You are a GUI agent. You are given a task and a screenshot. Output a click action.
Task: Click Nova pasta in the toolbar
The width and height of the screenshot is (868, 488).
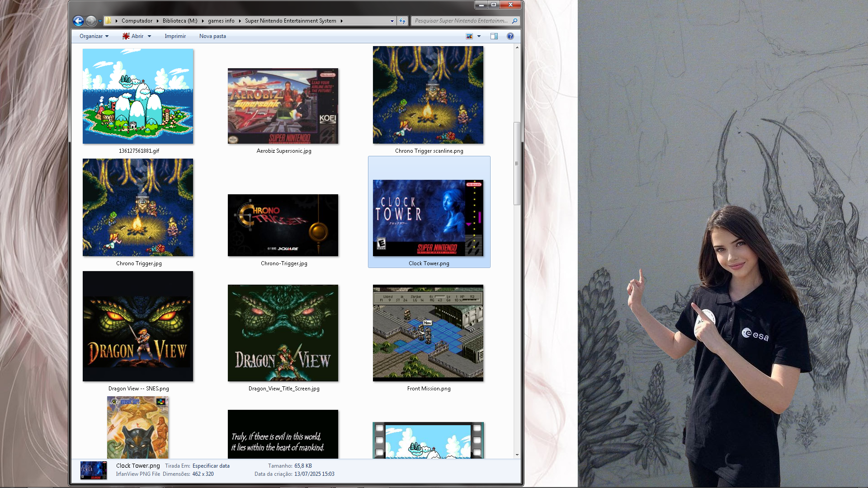click(212, 36)
